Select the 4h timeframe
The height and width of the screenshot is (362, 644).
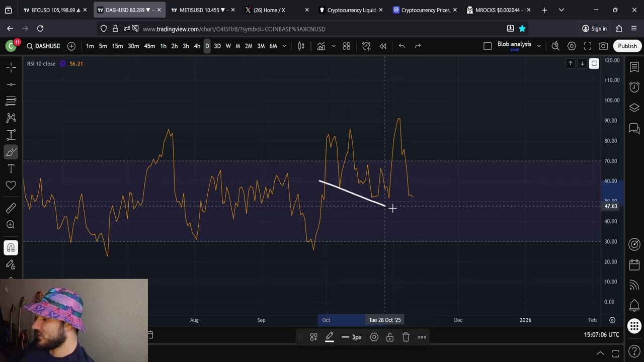click(x=197, y=46)
